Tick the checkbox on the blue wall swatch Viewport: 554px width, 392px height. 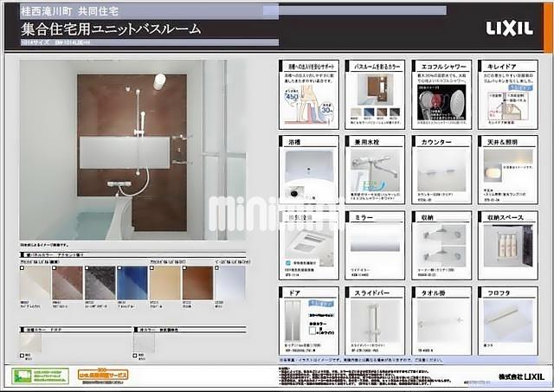(119, 268)
